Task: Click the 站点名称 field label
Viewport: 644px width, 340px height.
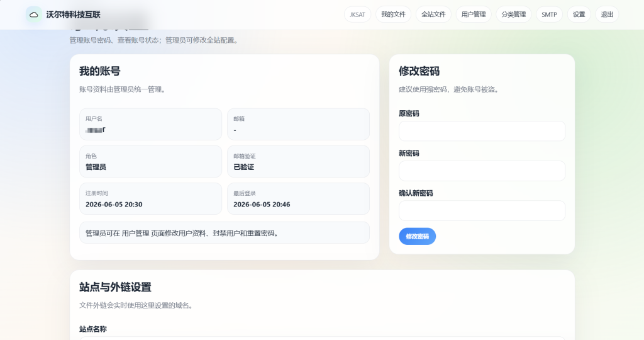Action: [x=93, y=329]
